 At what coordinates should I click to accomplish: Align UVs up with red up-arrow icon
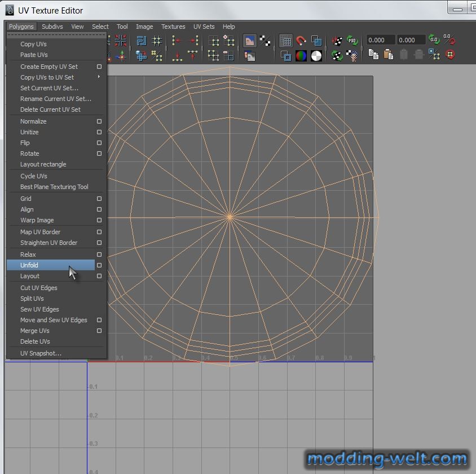point(193,56)
